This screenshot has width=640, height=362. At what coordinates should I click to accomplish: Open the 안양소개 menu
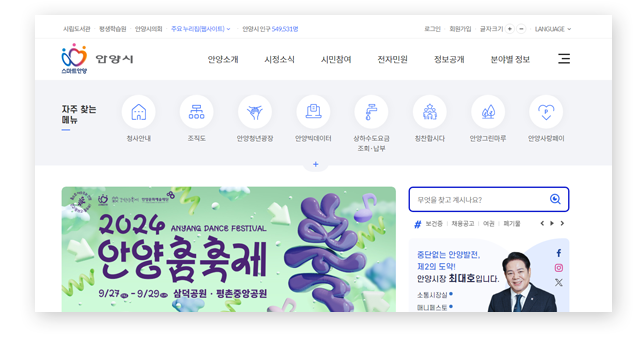(223, 59)
